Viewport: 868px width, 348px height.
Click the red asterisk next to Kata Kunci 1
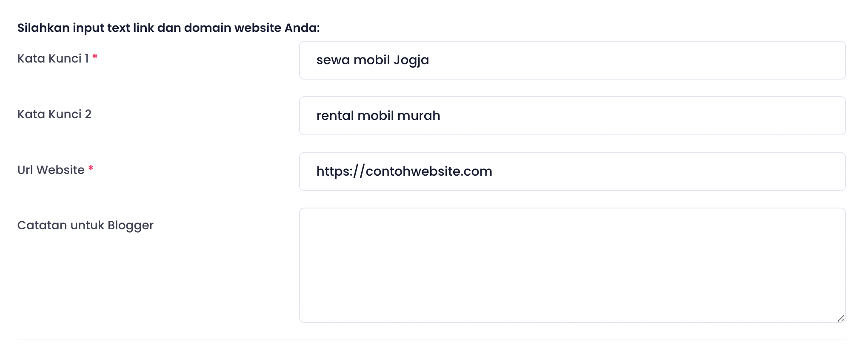pyautogui.click(x=94, y=56)
